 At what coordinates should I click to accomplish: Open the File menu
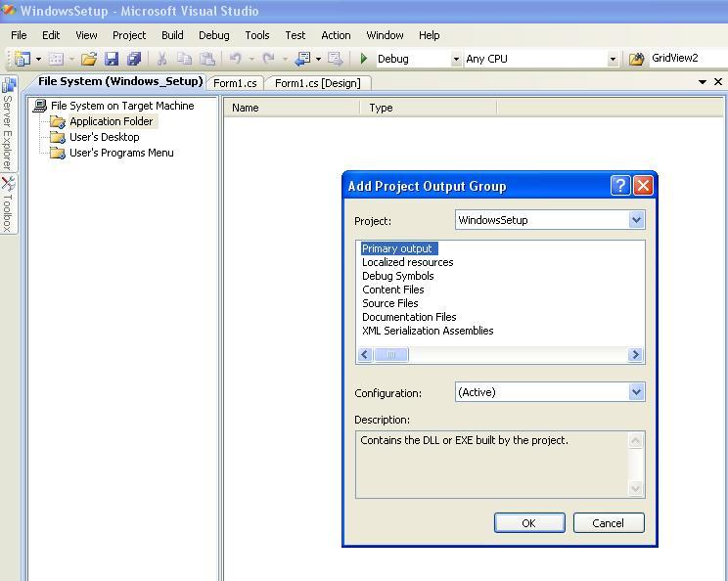19,35
